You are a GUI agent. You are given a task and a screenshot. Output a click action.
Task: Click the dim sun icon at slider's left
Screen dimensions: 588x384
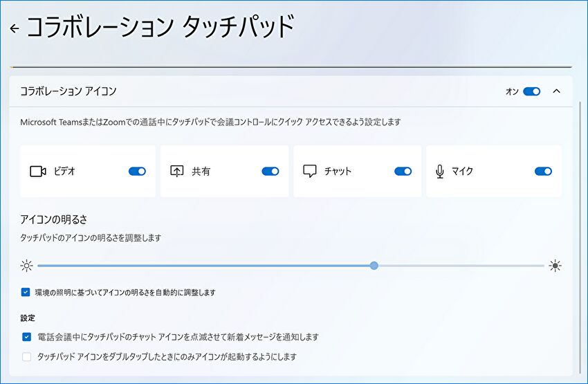(x=26, y=266)
